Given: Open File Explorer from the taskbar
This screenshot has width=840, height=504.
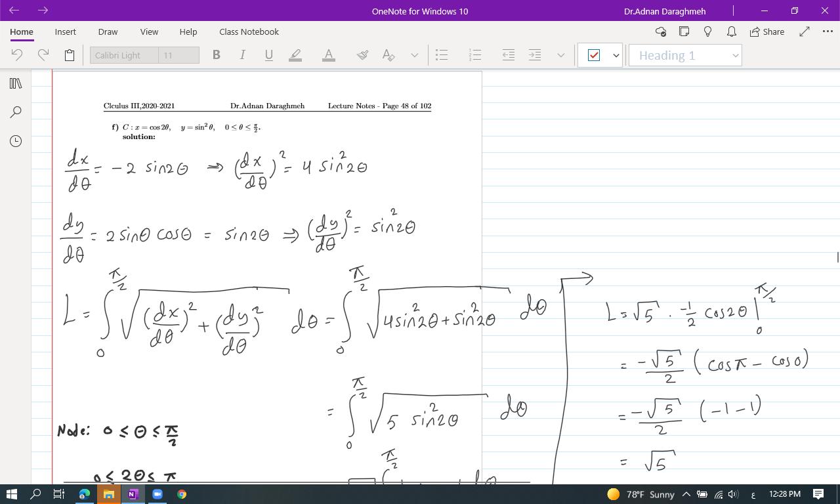Looking at the screenshot, I should point(109,494).
